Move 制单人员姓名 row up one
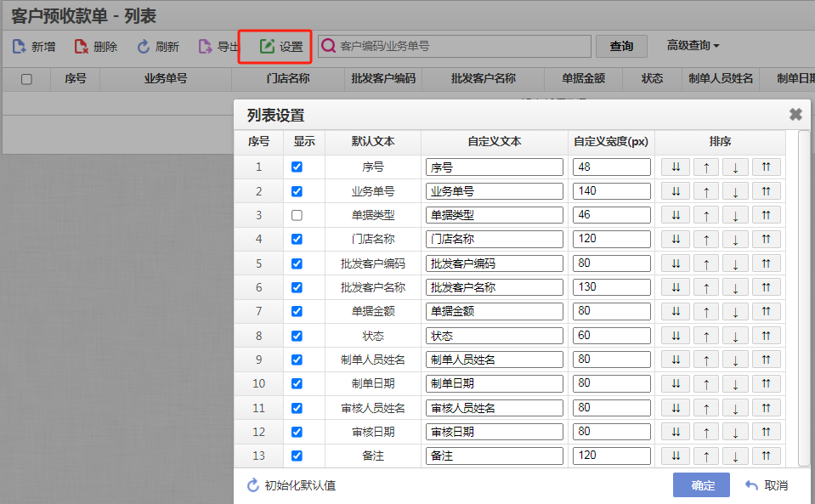Image resolution: width=815 pixels, height=504 pixels. (x=705, y=360)
